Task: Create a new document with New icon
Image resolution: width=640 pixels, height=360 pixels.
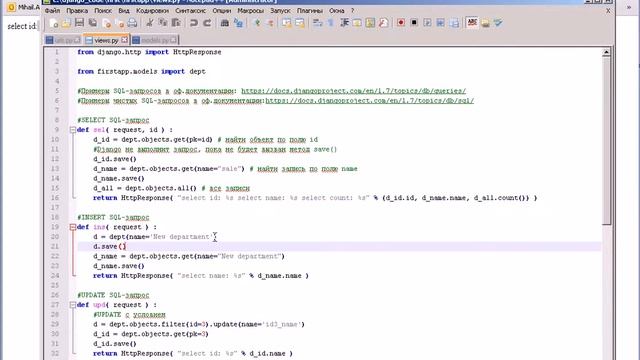Action: point(53,23)
